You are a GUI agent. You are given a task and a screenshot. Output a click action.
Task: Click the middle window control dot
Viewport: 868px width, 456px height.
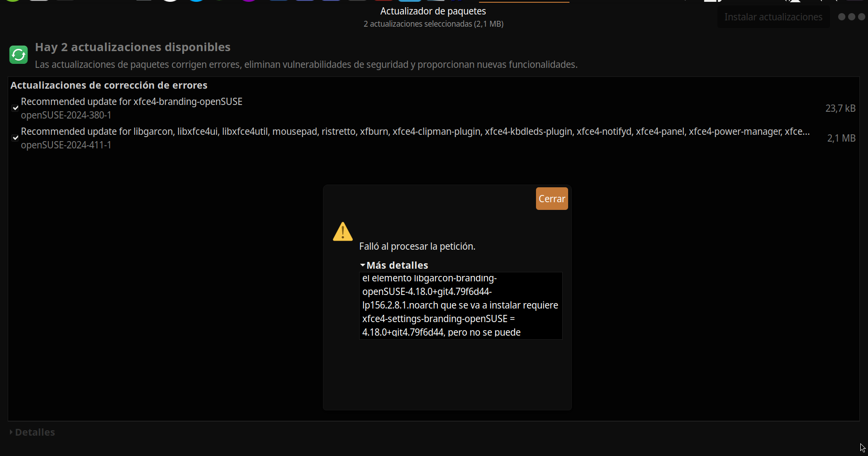point(852,17)
